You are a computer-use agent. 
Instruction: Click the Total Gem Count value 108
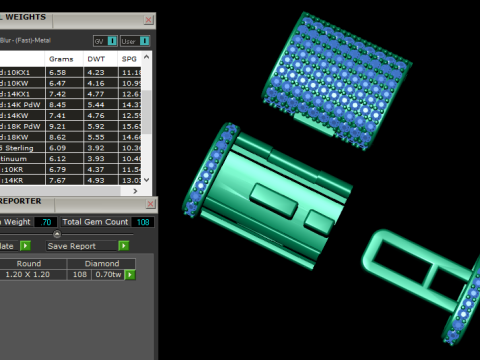click(143, 222)
